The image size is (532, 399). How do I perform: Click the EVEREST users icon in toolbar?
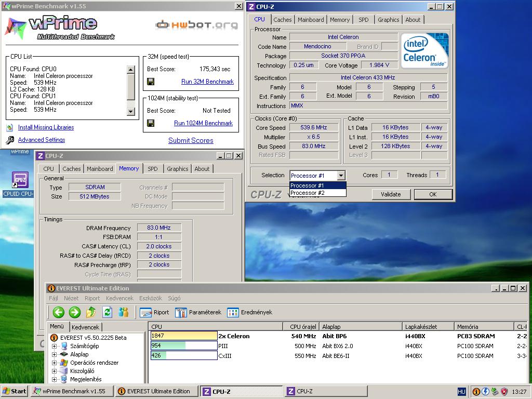(124, 312)
